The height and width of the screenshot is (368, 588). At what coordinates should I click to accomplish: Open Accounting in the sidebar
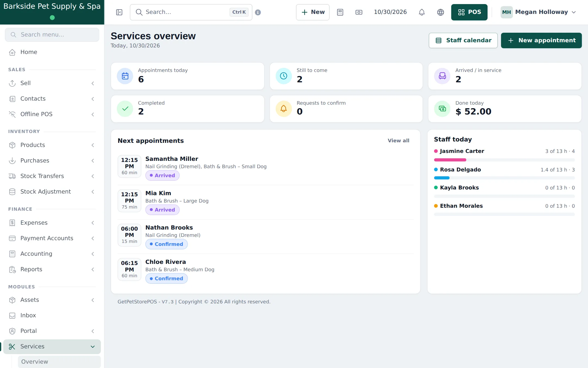pos(52,254)
